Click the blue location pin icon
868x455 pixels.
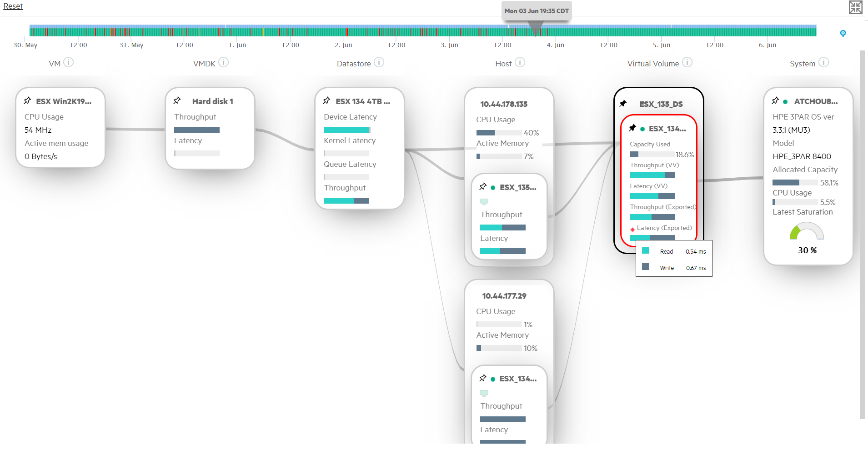click(843, 33)
